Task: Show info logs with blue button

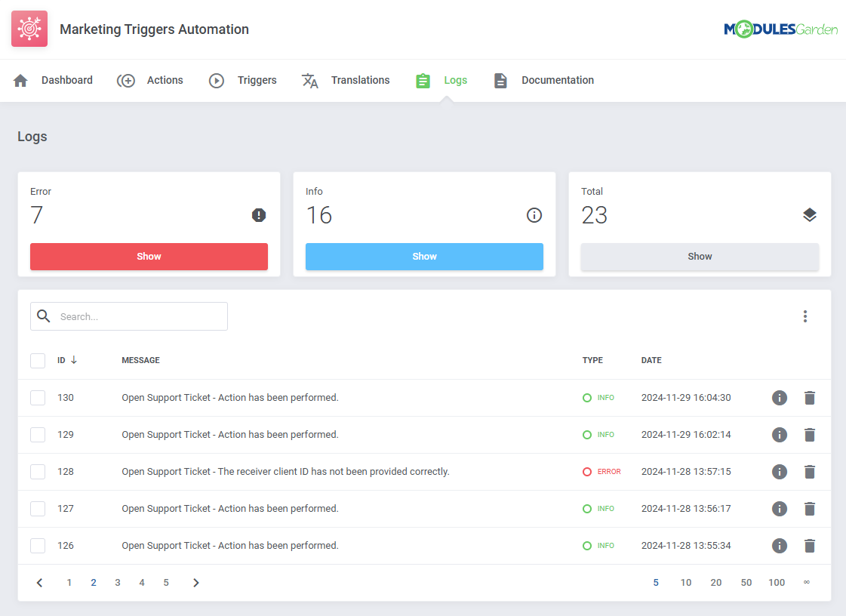Action: [424, 257]
